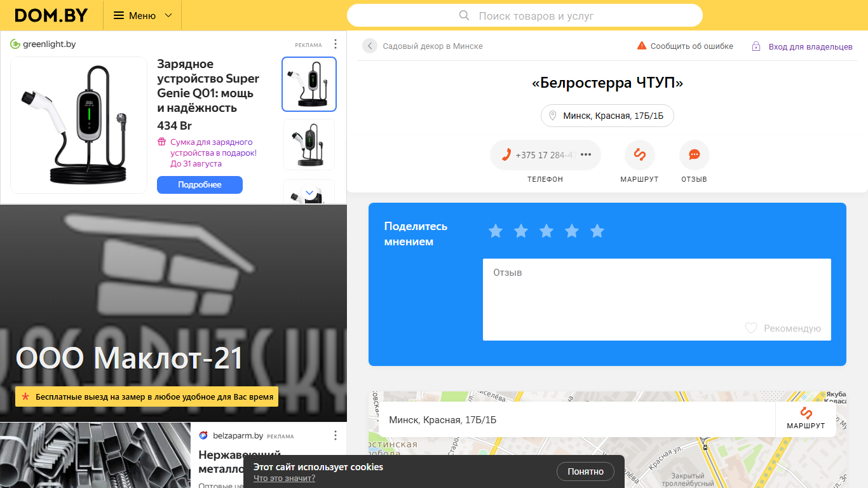Click the Отзыв speech-bubble icon
Screen dimensions: 868x488
point(694,154)
